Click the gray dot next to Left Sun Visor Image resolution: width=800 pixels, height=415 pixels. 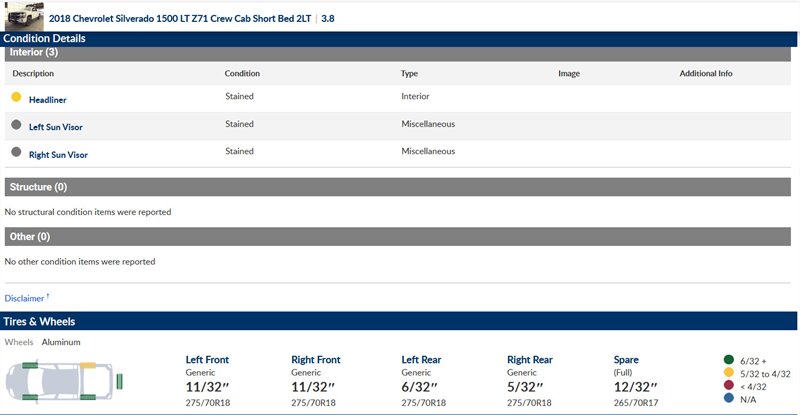coord(16,125)
